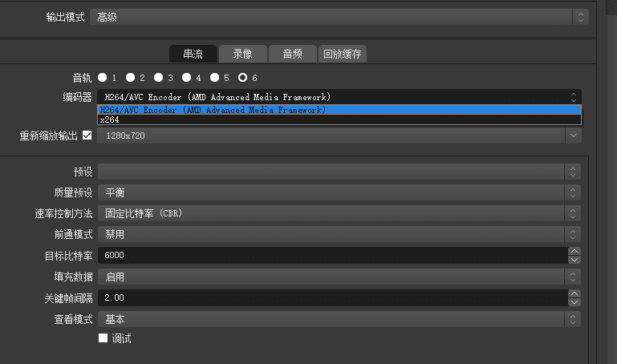Click the 串流 tab
The height and width of the screenshot is (364, 617).
[193, 54]
